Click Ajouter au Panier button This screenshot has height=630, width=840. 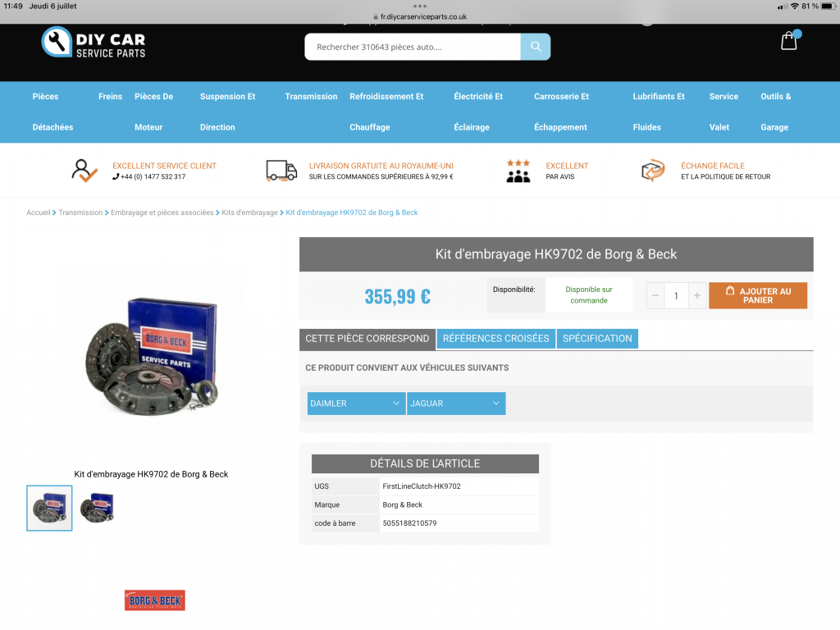click(758, 295)
